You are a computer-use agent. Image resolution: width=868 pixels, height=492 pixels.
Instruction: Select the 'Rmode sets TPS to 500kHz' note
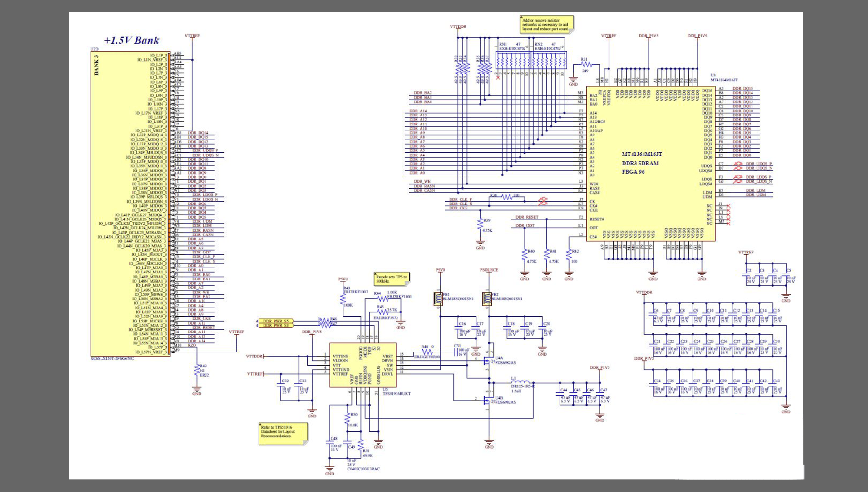(391, 279)
